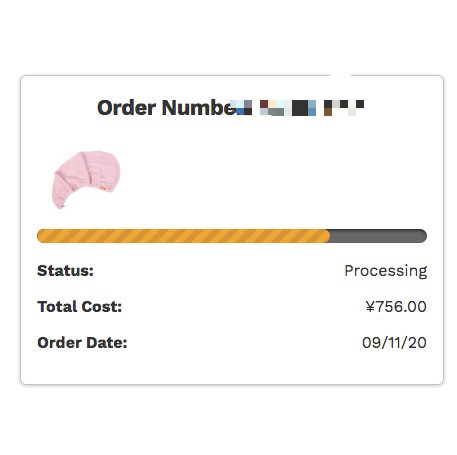Click the word Order in the heading
457x455 pixels.
click(127, 108)
